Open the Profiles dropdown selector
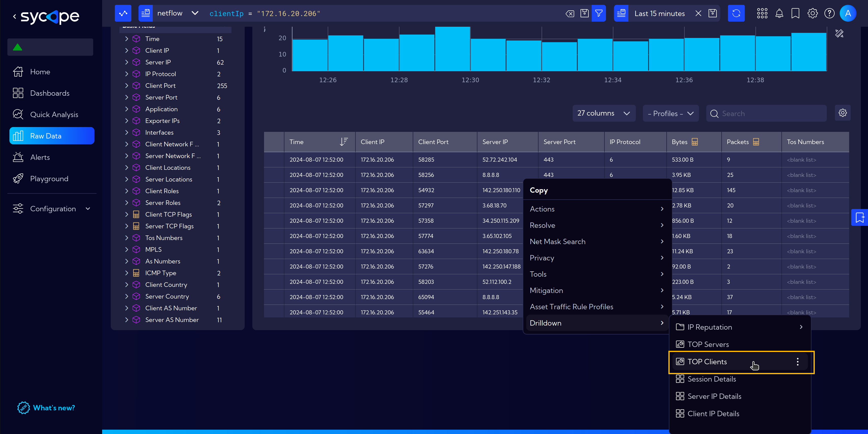 pos(670,114)
